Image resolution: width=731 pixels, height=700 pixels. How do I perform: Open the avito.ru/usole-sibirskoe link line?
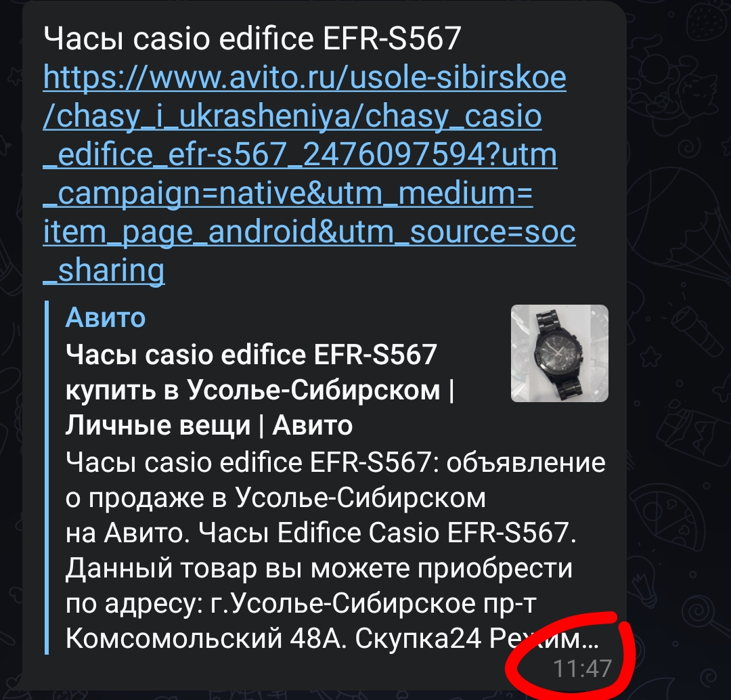tap(305, 77)
